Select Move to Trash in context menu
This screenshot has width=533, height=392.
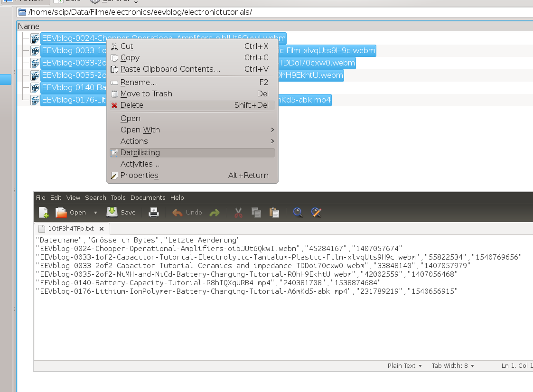(192, 94)
